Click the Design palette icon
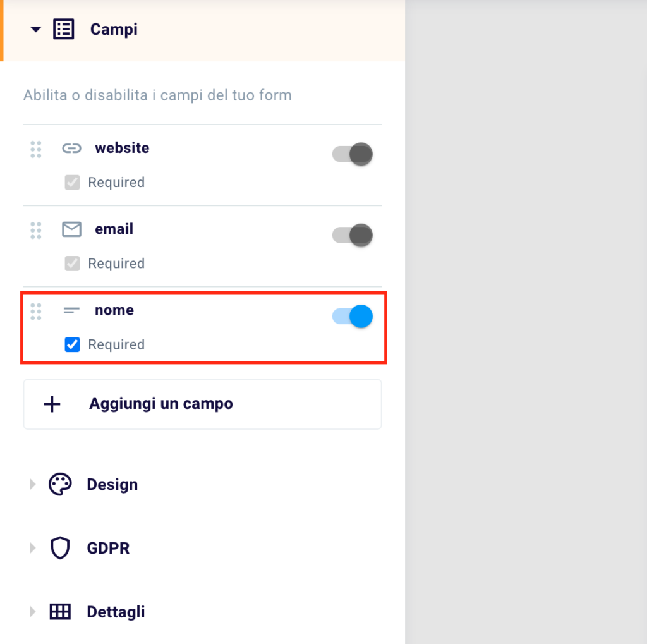 pos(60,484)
